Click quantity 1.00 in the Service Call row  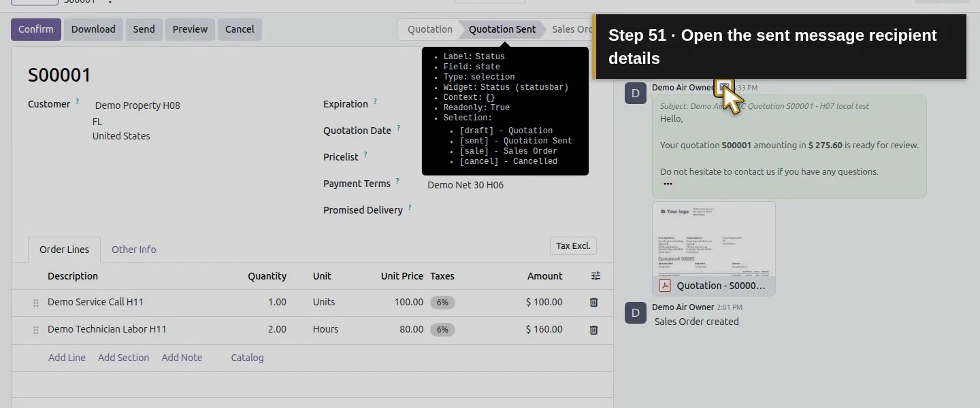277,302
